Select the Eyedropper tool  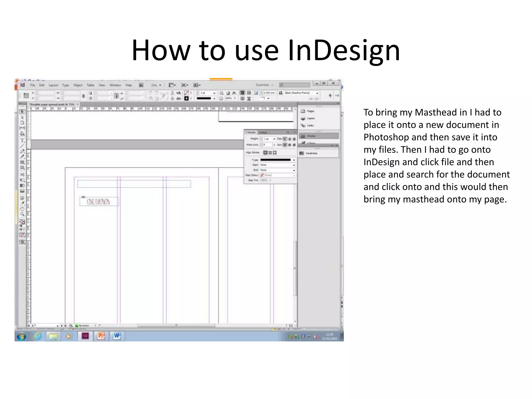22,203
